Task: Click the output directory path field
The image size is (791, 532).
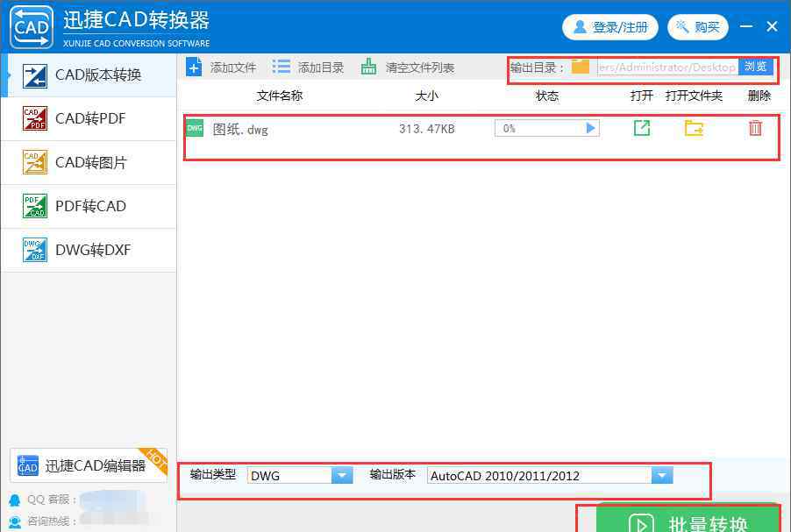Action: 666,67
